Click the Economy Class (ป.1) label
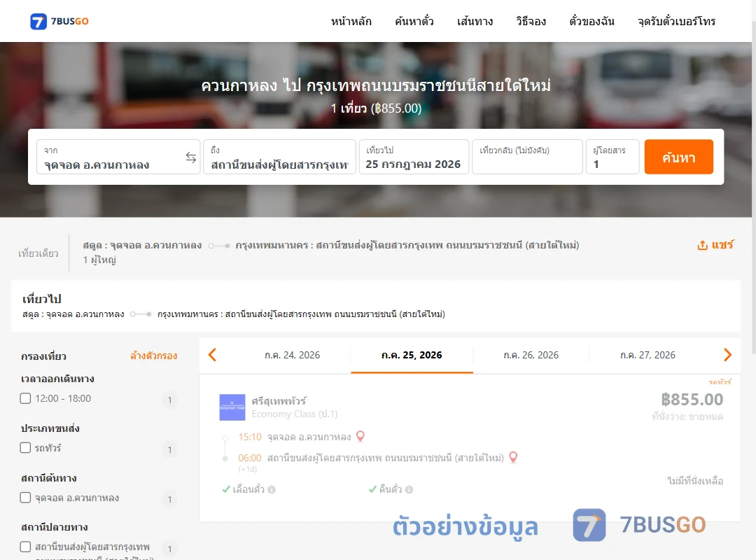The height and width of the screenshot is (560, 756). pyautogui.click(x=295, y=414)
